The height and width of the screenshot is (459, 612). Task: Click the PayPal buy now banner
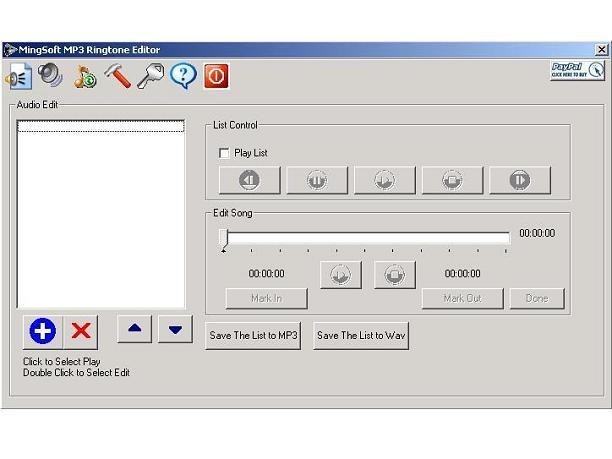tap(578, 70)
